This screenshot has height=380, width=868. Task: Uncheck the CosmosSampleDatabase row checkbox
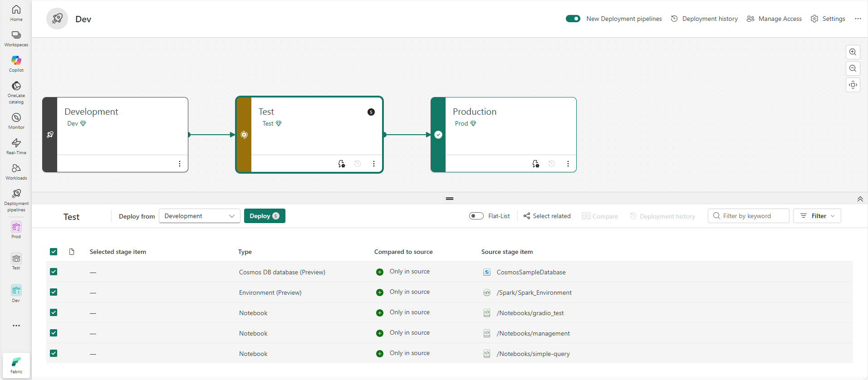coord(54,272)
